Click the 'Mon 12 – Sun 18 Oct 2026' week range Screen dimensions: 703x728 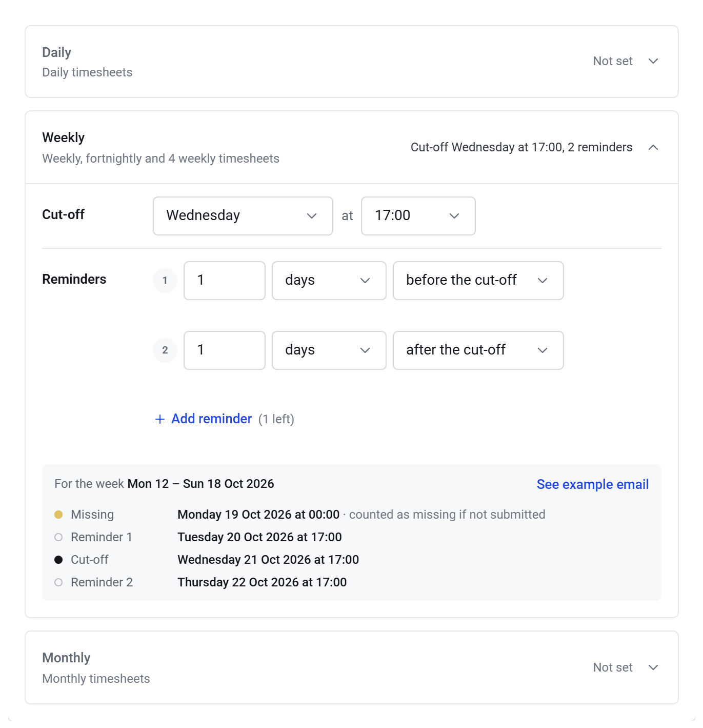[x=201, y=484]
